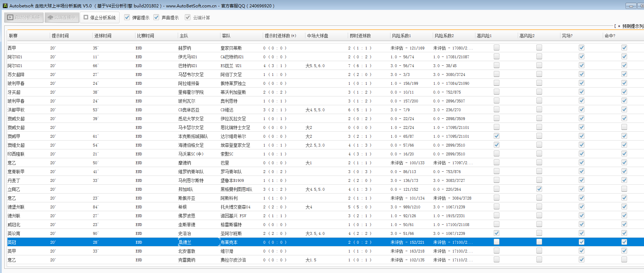The height and width of the screenshot is (273, 644).
Task: Check 命中? box in the 克雷莫纳 row
Action: point(624,260)
